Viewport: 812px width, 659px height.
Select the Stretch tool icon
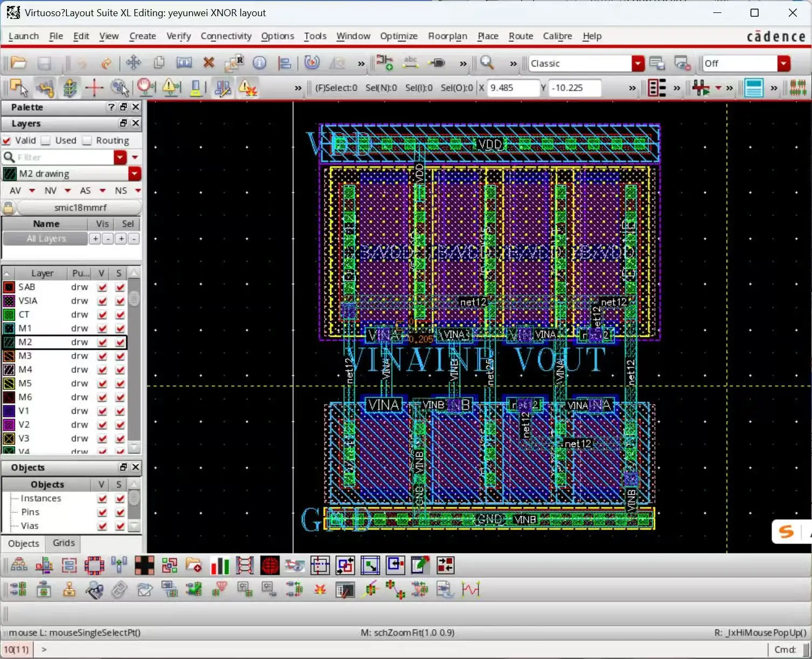click(x=184, y=63)
